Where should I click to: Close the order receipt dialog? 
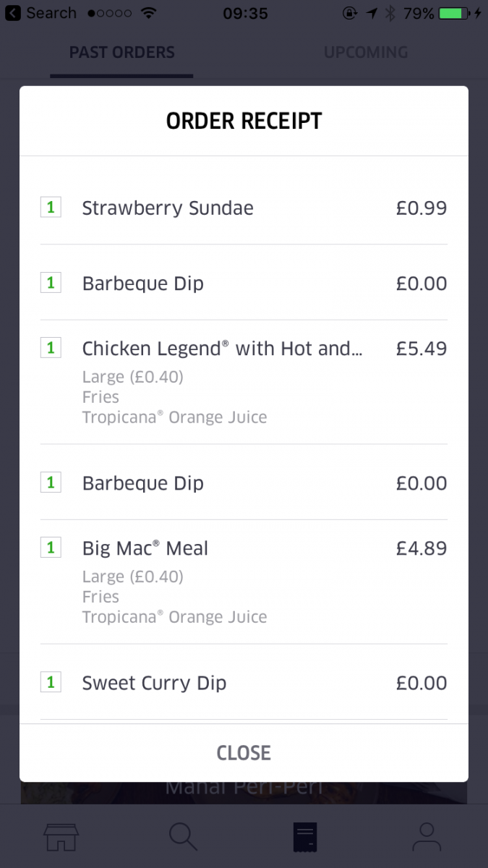point(244,753)
